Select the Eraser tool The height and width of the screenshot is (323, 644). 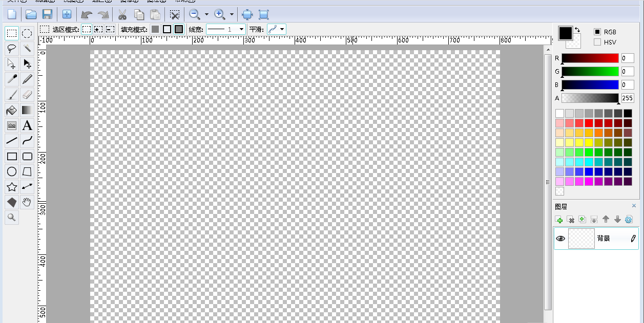point(28,95)
